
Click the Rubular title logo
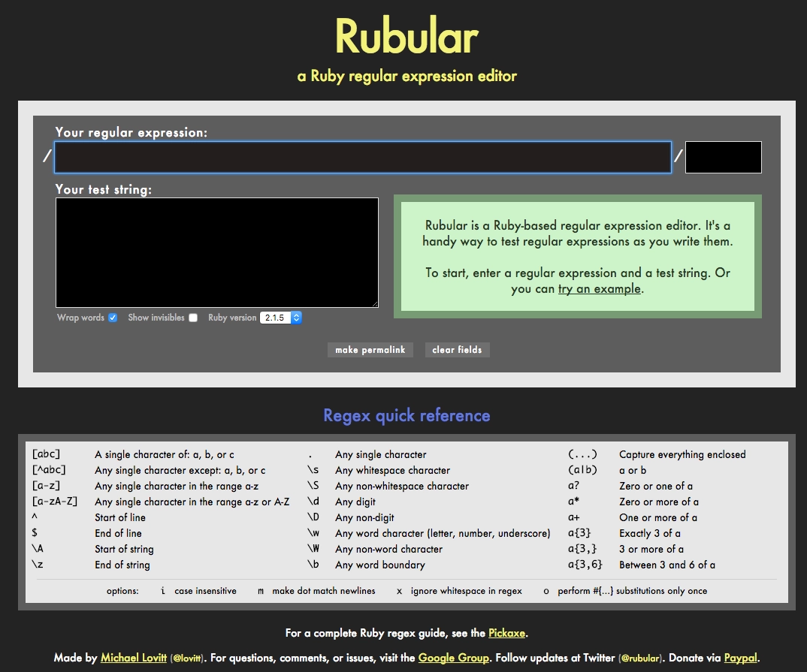[x=407, y=36]
